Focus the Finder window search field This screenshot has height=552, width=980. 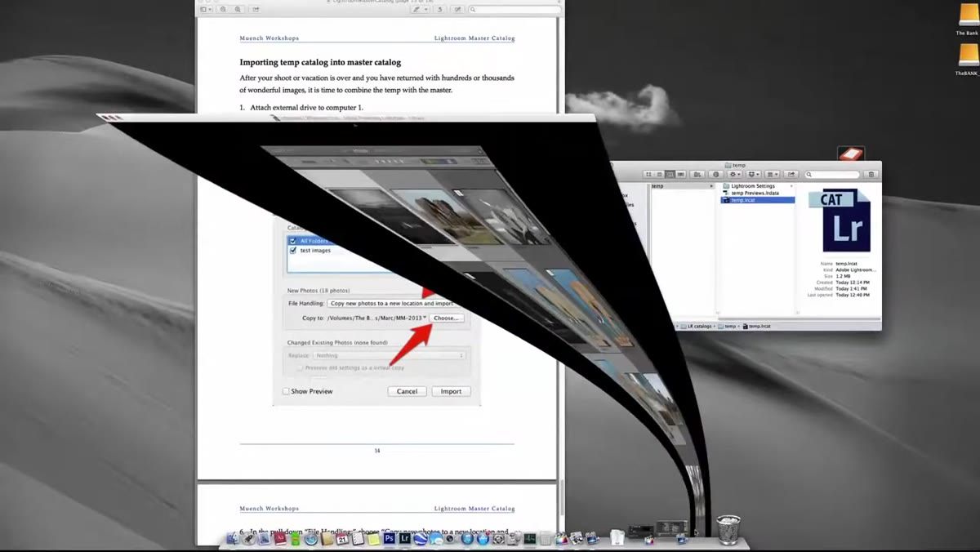(x=832, y=174)
